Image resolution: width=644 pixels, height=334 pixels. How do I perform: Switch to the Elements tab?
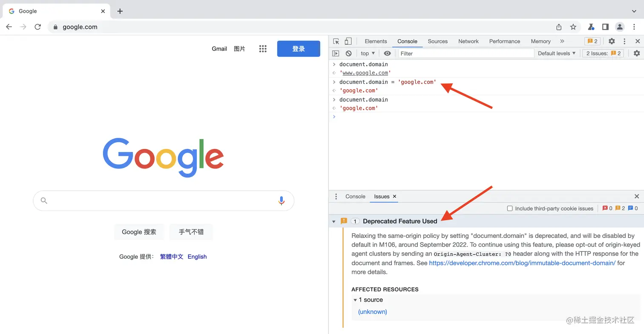(x=376, y=41)
